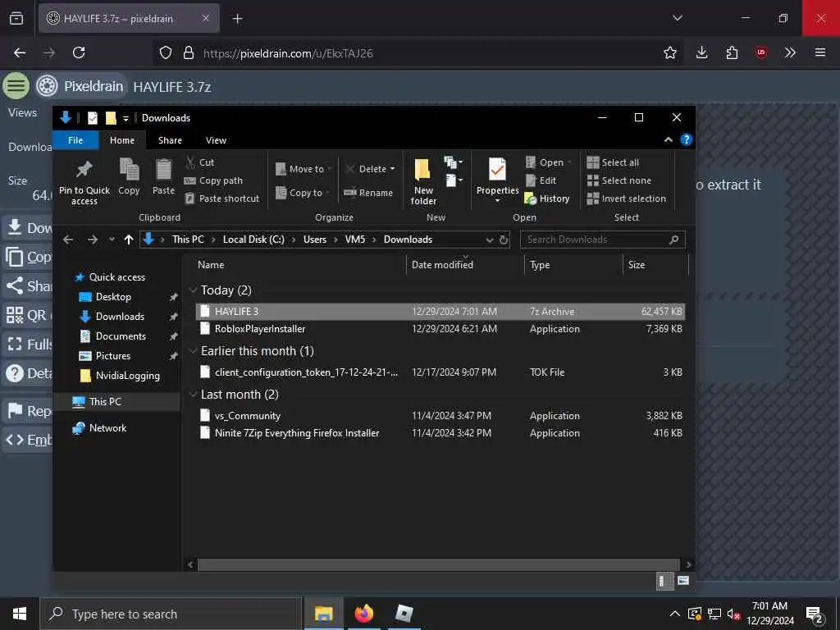The image size is (840, 630).
Task: Click the Cut scissors command
Action: tap(200, 162)
